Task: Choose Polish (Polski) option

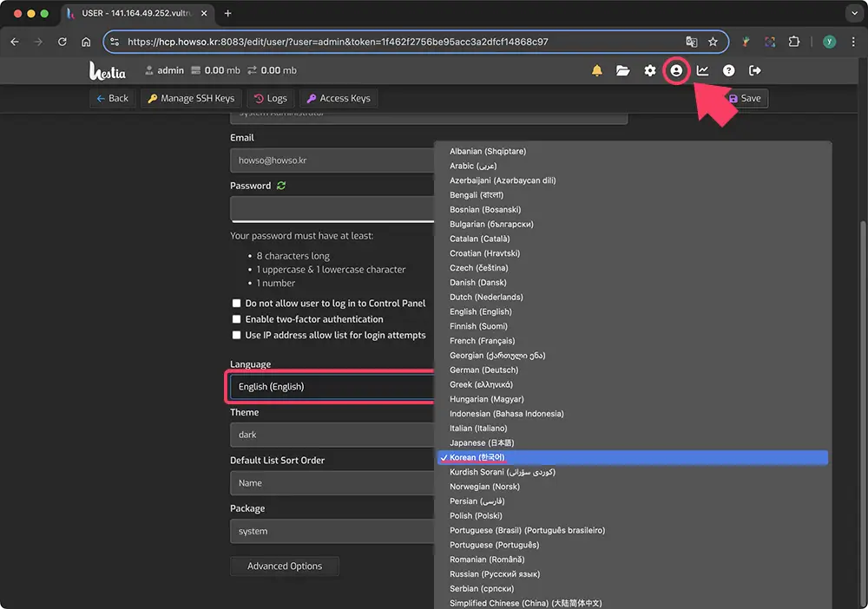Action: point(632,515)
